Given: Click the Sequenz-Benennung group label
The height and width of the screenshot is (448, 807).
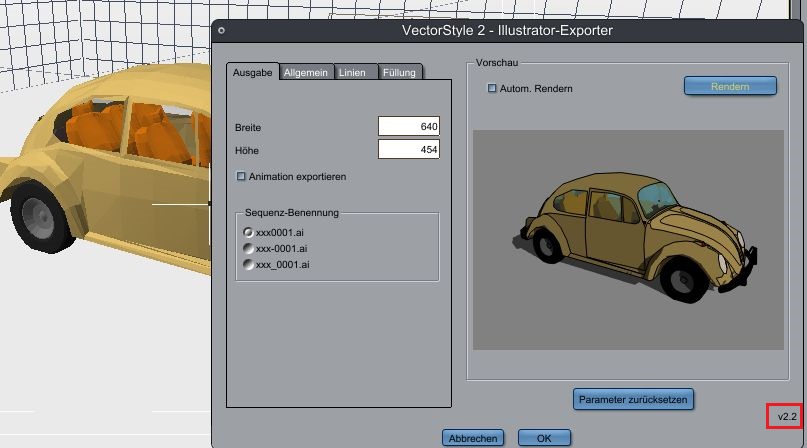Looking at the screenshot, I should click(292, 212).
